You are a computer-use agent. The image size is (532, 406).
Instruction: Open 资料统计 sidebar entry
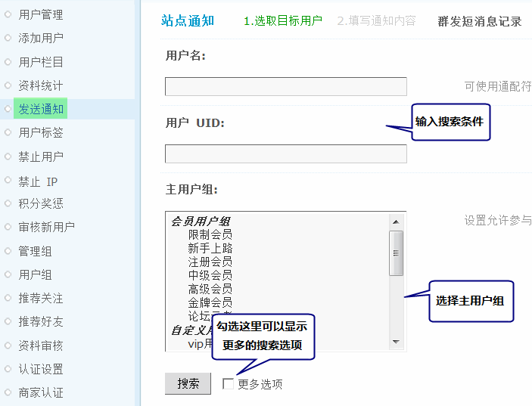pos(41,85)
